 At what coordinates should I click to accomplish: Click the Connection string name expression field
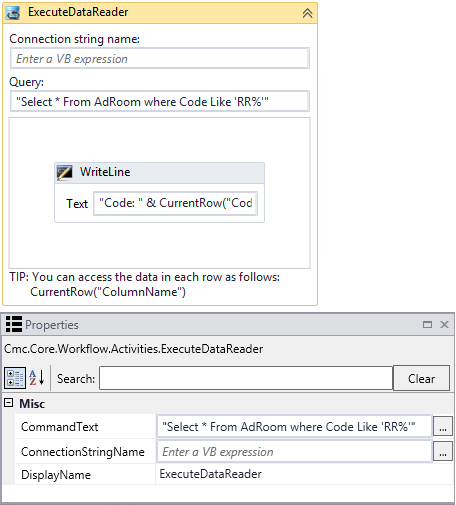tap(160, 59)
